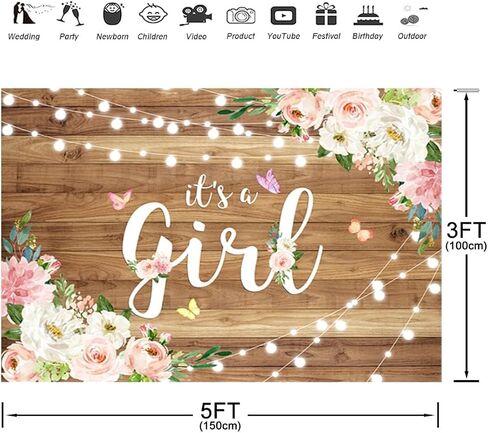Screen dimensions: 488x433
Task: Click the YouTube text label
Action: 283,36
